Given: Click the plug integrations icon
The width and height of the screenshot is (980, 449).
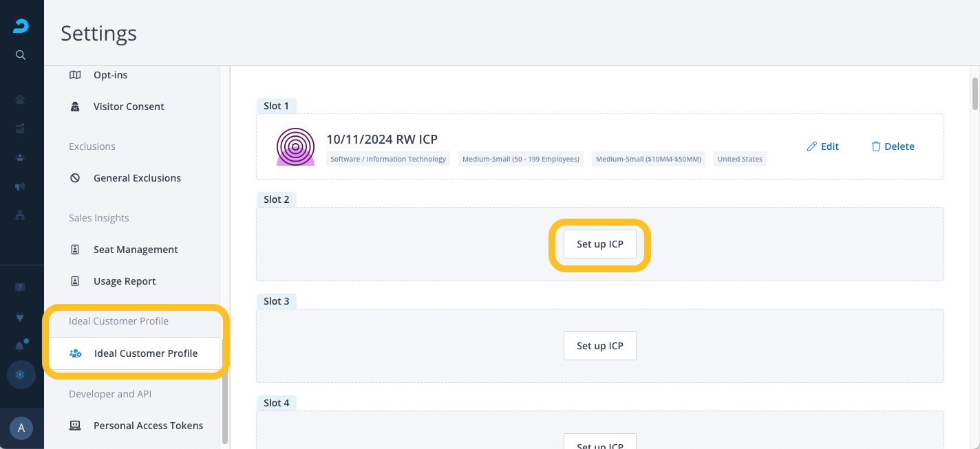Looking at the screenshot, I should [x=20, y=317].
